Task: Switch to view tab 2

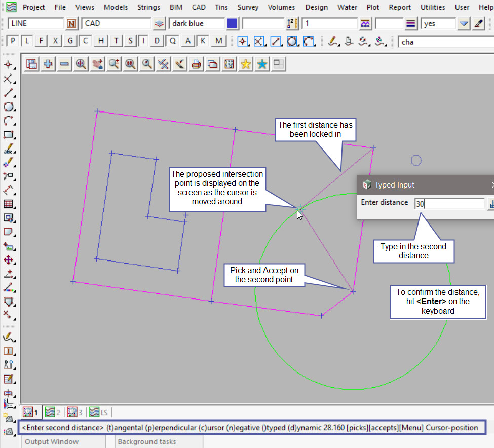Action: pyautogui.click(x=52, y=412)
